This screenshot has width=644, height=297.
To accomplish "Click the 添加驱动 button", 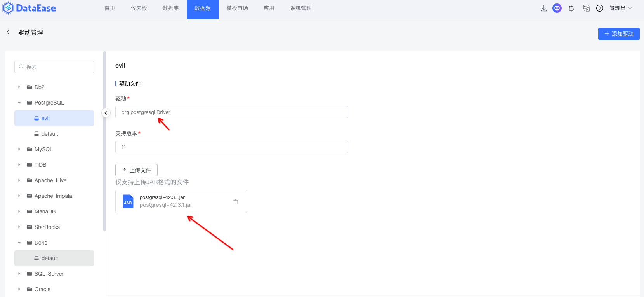I will [x=618, y=34].
